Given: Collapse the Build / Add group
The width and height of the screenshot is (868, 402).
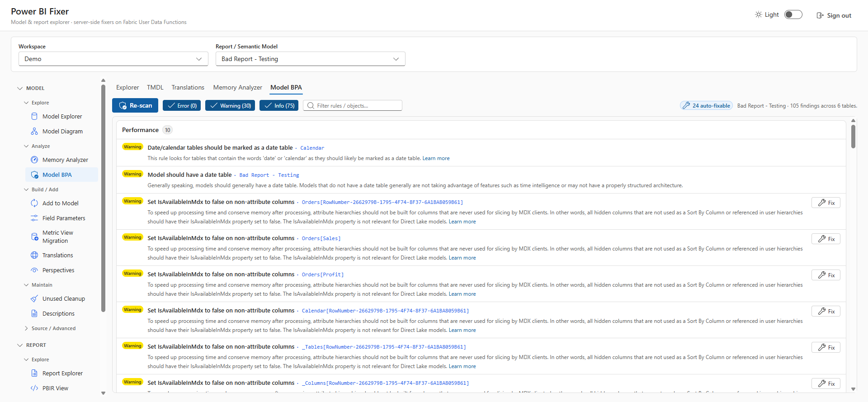Looking at the screenshot, I should 26,190.
